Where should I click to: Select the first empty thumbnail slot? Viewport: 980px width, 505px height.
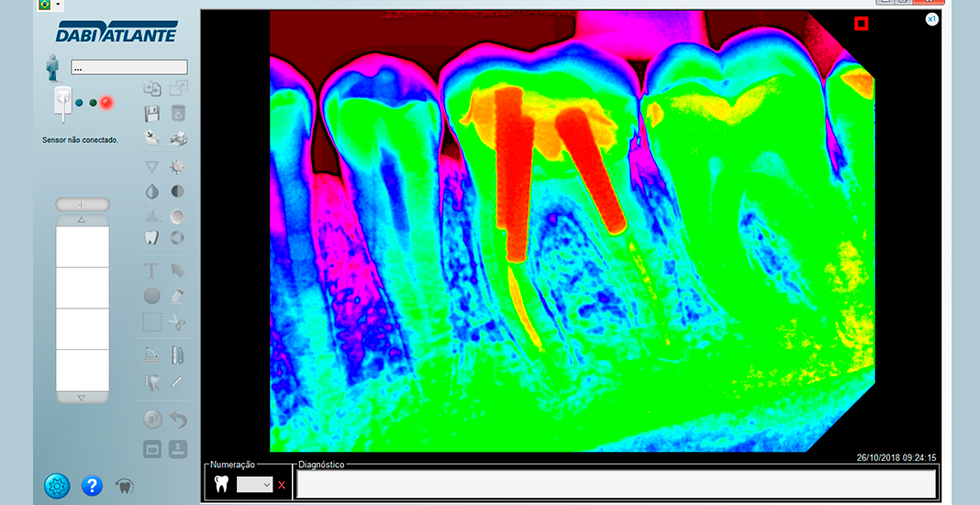click(x=83, y=247)
